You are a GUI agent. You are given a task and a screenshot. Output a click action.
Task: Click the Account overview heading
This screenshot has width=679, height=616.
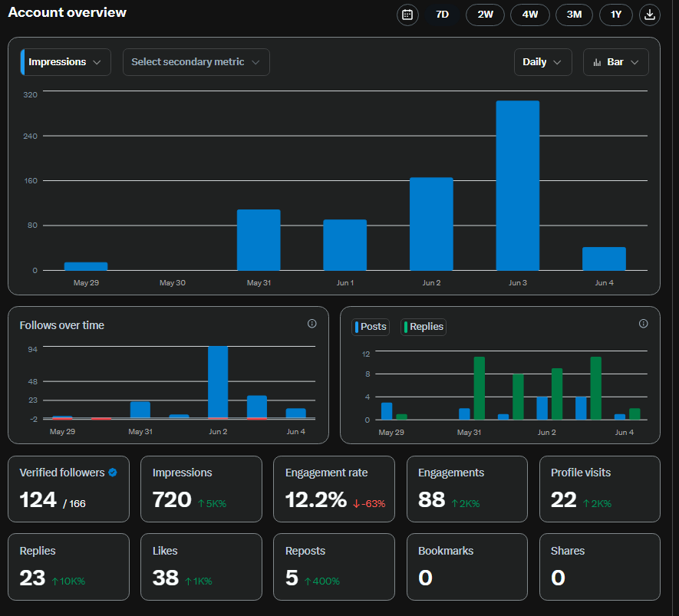[67, 12]
